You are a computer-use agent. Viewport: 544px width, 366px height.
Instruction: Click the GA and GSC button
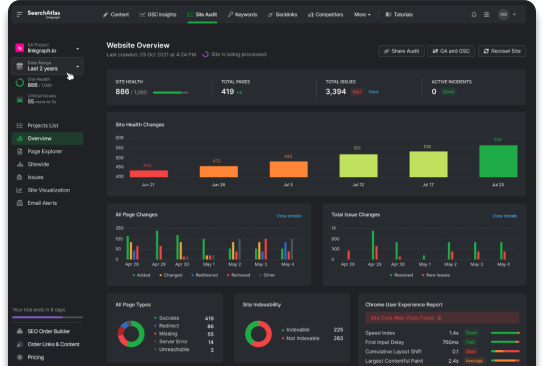tap(451, 51)
